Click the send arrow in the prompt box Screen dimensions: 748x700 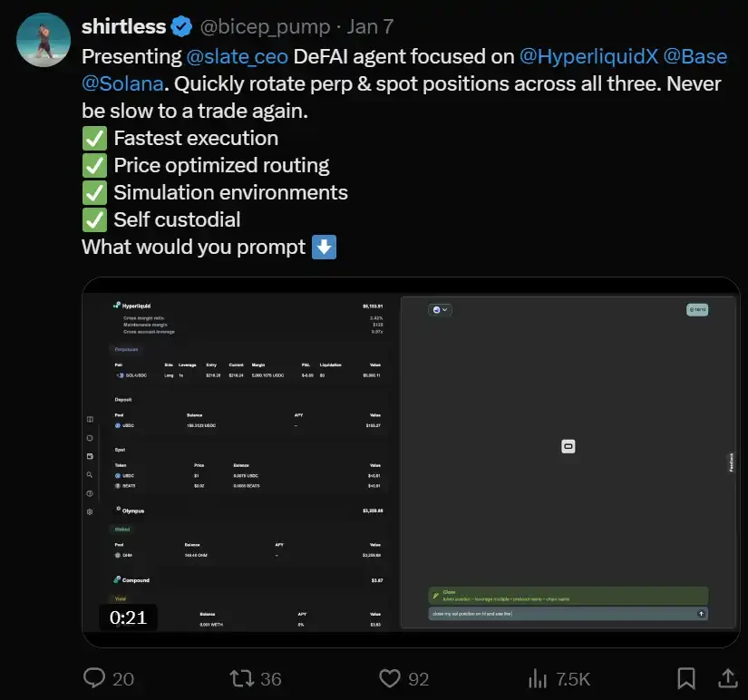700,614
